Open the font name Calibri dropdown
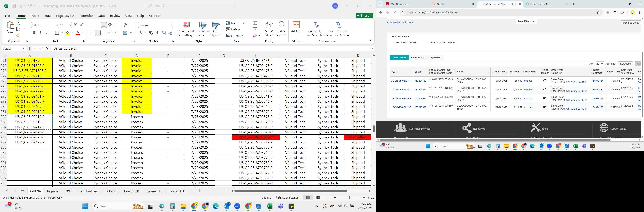644x212 pixels. pyautogui.click(x=57, y=25)
